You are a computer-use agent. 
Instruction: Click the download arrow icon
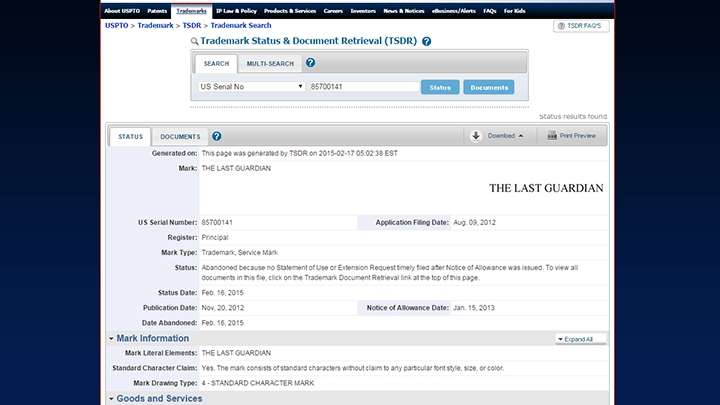[x=476, y=136]
